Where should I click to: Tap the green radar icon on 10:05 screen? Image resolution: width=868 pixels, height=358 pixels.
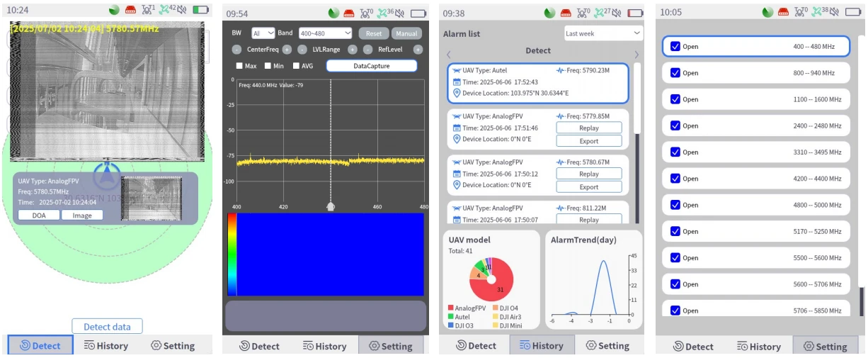click(x=767, y=12)
